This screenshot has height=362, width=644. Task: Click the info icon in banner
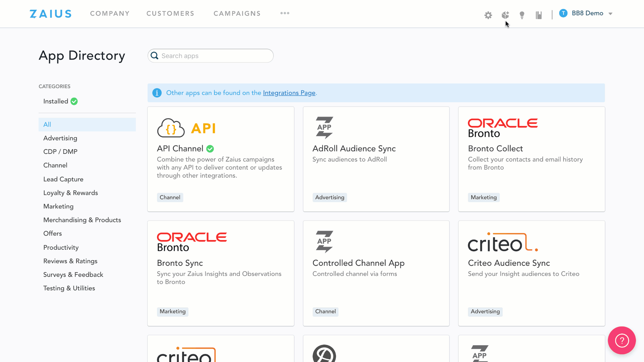[157, 93]
